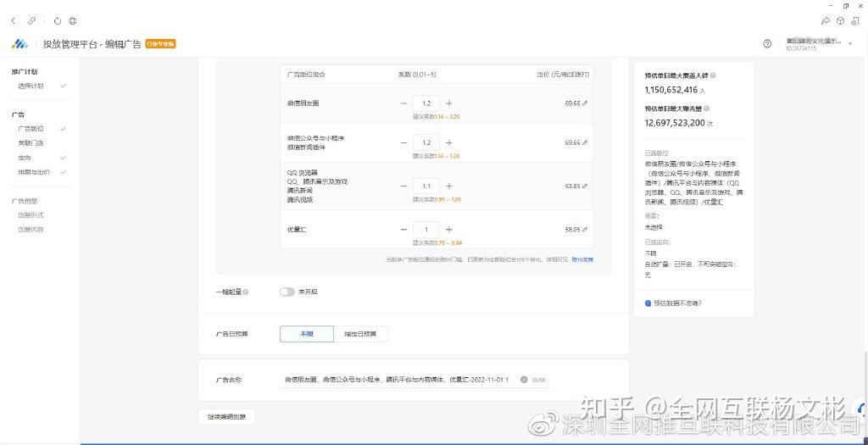Go to 创意形式 in sidebar
This screenshot has width=868, height=445.
pos(31,215)
